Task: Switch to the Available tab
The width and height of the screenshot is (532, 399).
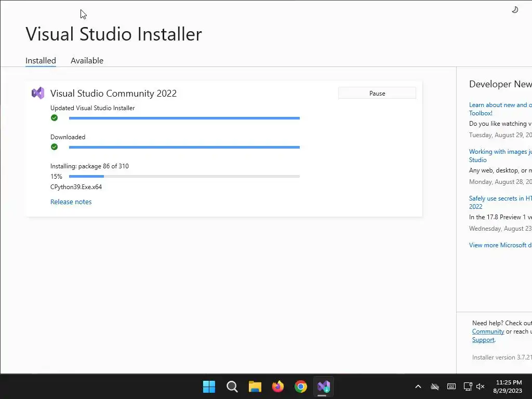Action: coord(87,60)
